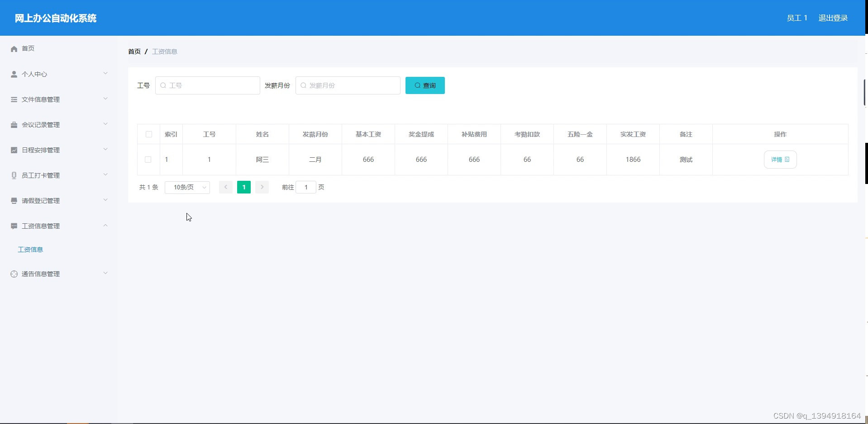868x424 pixels.
Task: Focus the 前往 page number input
Action: 306,187
